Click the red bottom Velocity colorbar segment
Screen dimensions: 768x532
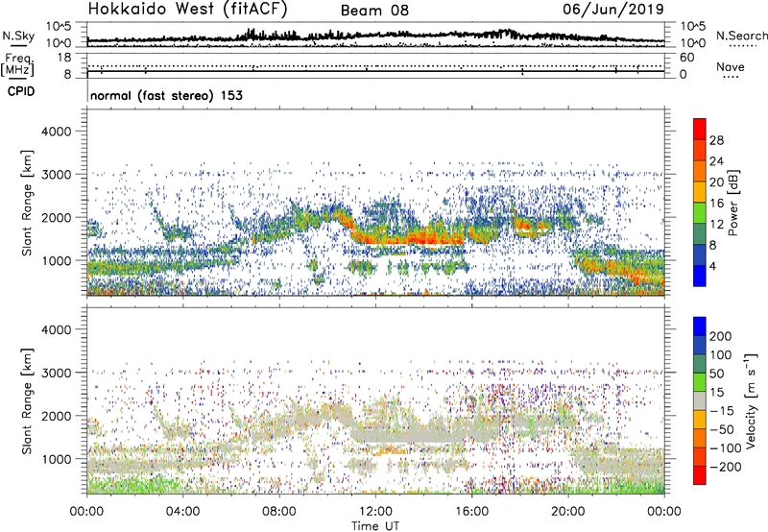pyautogui.click(x=700, y=475)
